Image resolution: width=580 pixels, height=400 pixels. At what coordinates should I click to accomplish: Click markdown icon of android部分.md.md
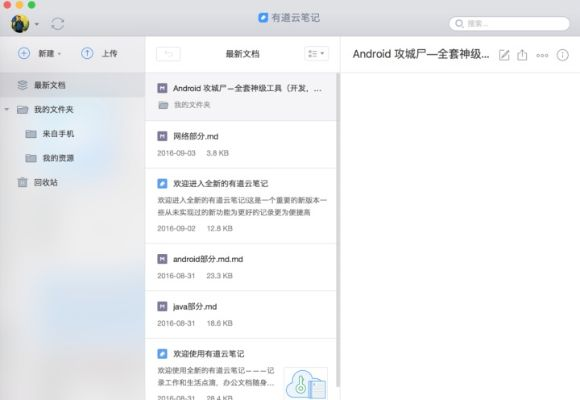click(x=162, y=259)
